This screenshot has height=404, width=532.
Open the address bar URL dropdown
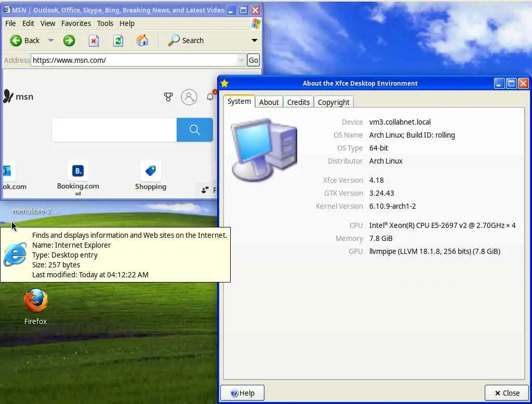click(241, 60)
